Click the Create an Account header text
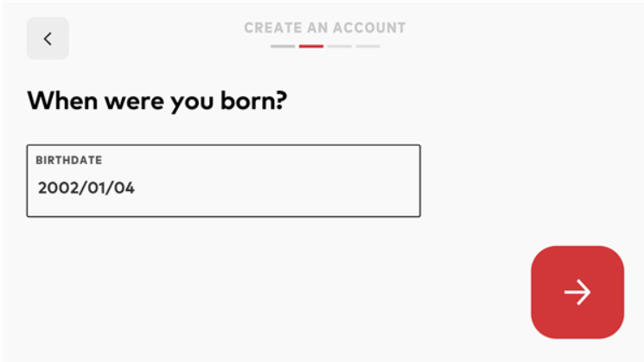 click(325, 28)
